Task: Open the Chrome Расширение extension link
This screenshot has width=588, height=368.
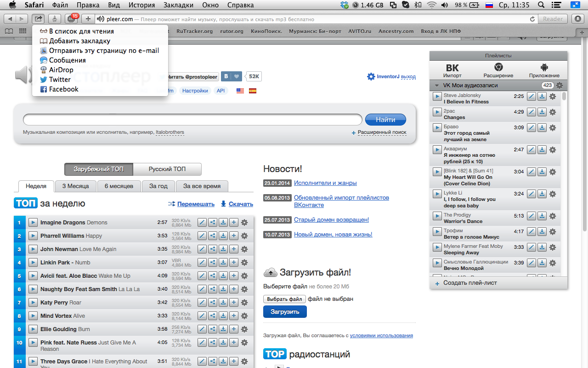Action: click(498, 70)
